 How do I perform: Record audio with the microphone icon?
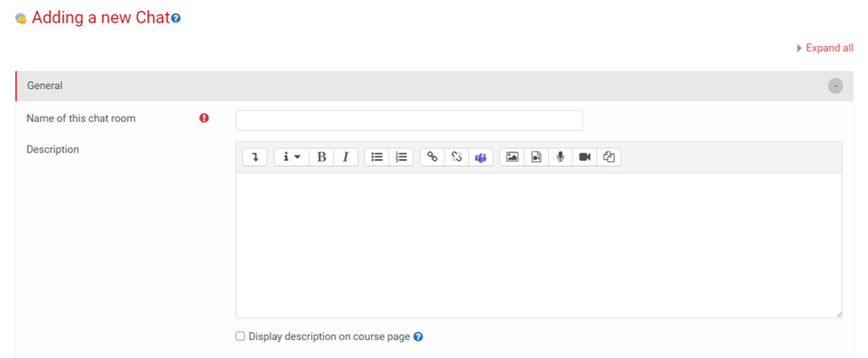pos(560,157)
